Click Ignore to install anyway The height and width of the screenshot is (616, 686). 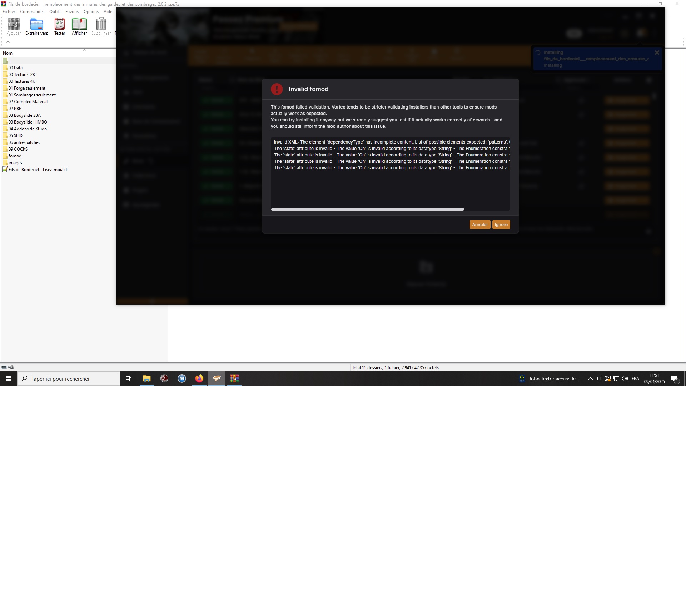click(501, 225)
